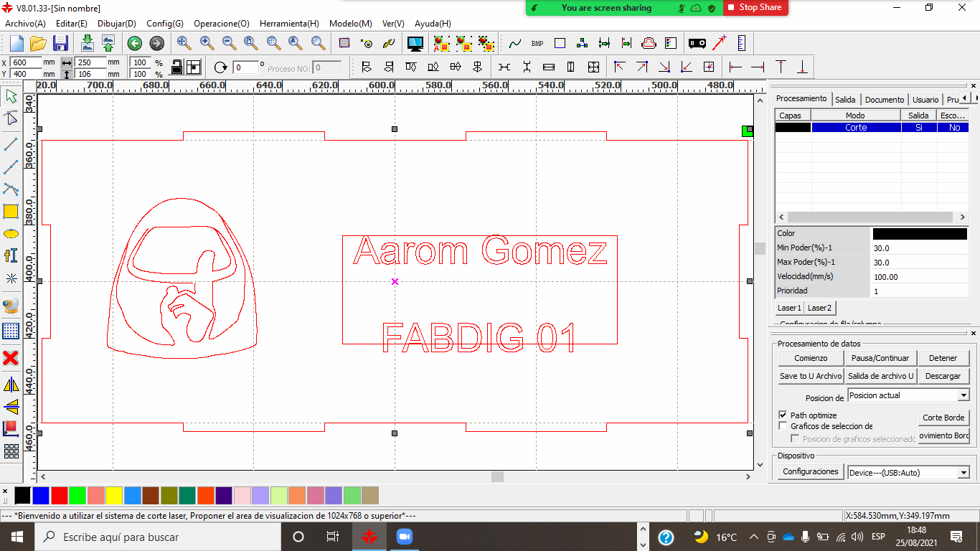Click the move to top-left corner icon
Image resolution: width=980 pixels, height=551 pixels.
tap(620, 67)
